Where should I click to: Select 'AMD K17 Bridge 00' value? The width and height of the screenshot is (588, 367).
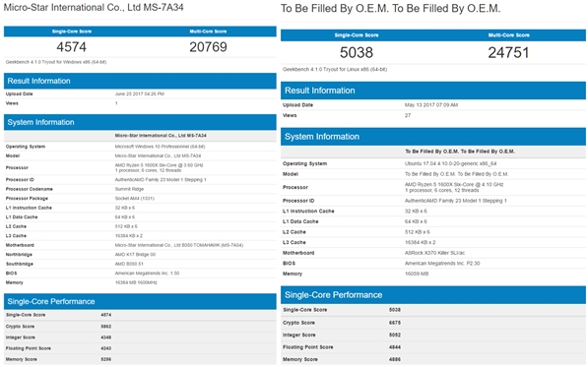[135, 255]
